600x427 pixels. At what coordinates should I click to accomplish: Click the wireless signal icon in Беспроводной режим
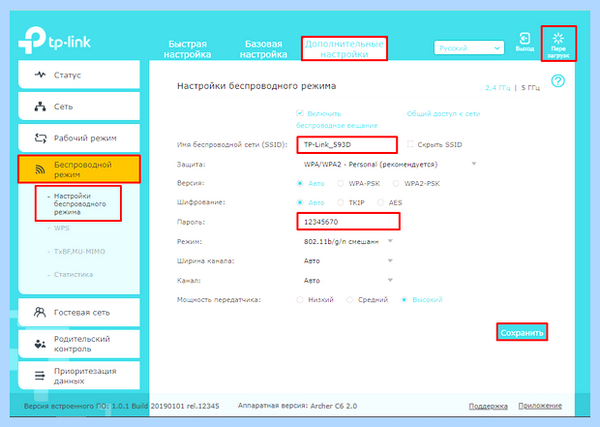point(40,169)
